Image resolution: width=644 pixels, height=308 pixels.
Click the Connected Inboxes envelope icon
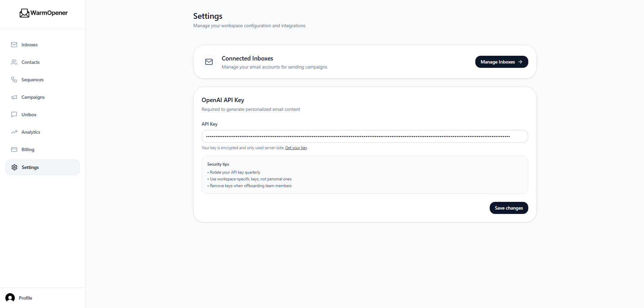point(209,61)
